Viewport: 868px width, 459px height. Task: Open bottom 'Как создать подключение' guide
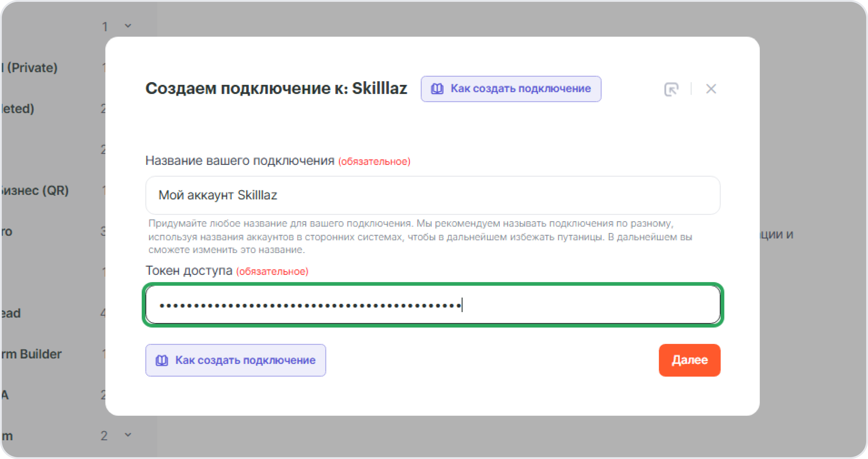235,360
